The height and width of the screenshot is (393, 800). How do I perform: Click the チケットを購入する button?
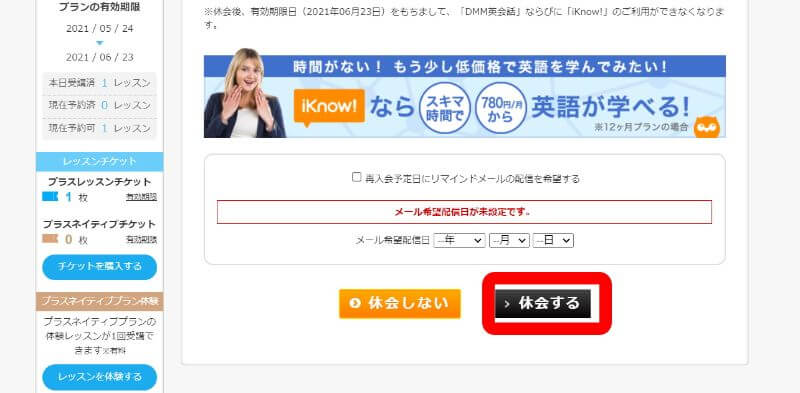(x=99, y=267)
